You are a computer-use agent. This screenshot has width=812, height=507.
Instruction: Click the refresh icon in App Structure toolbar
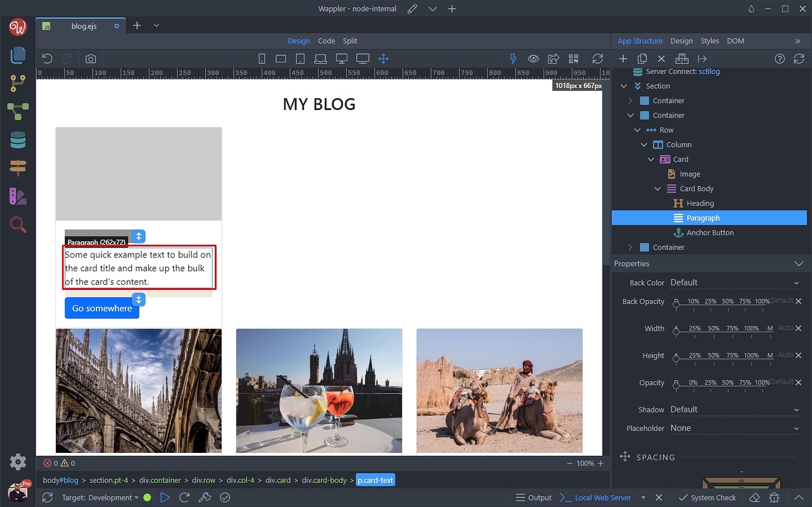pos(798,58)
